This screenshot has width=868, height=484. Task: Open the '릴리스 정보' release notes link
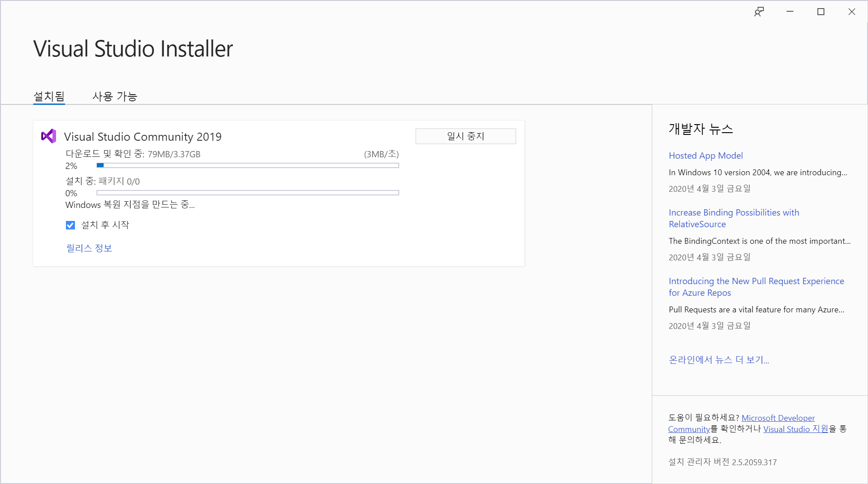89,248
